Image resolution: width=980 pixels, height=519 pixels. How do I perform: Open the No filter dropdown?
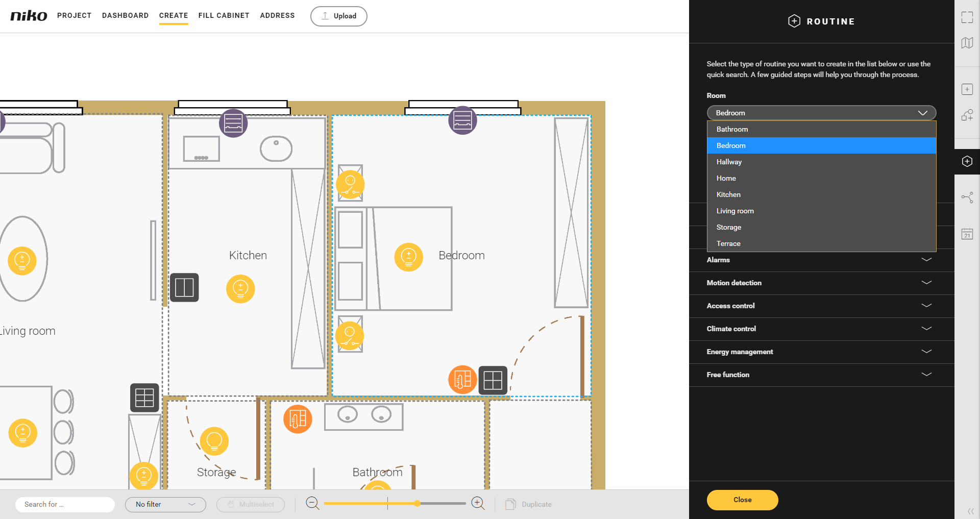pos(165,504)
